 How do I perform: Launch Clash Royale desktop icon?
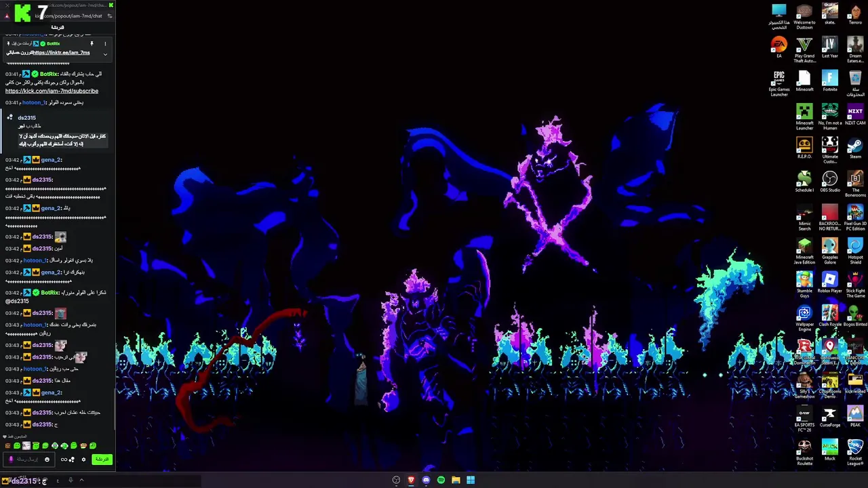click(x=829, y=316)
